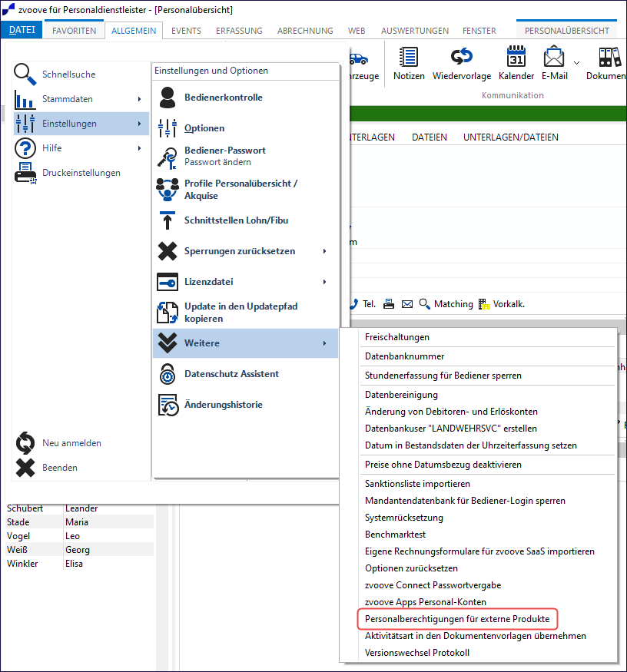The width and height of the screenshot is (627, 672).
Task: Open the UNTERLAGEN/DATEIEN tab
Action: click(x=511, y=137)
